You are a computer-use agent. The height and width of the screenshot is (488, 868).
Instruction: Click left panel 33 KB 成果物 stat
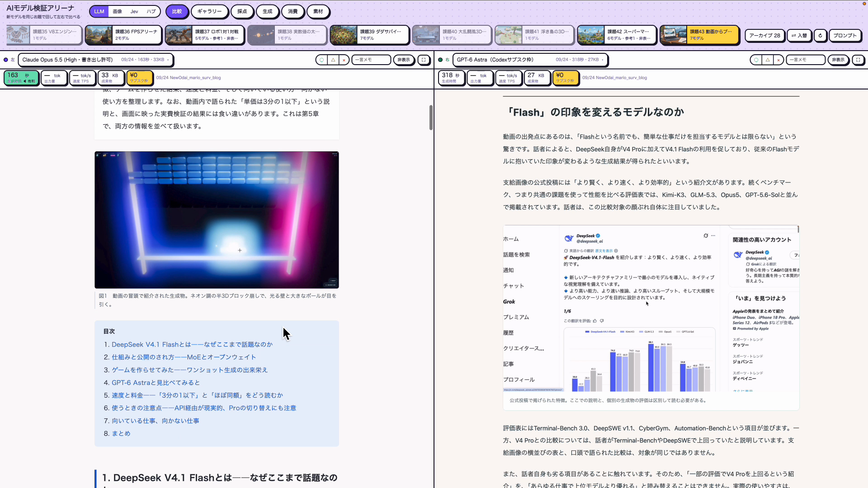tap(111, 78)
